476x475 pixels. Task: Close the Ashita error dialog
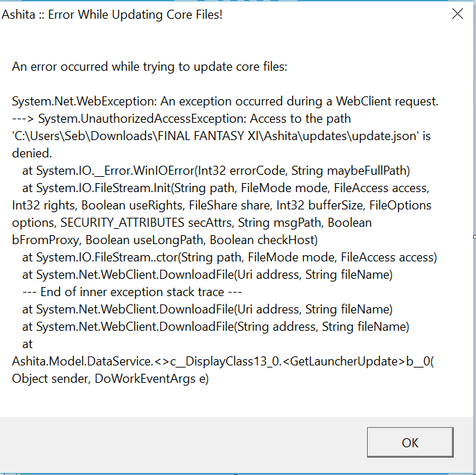(x=457, y=14)
